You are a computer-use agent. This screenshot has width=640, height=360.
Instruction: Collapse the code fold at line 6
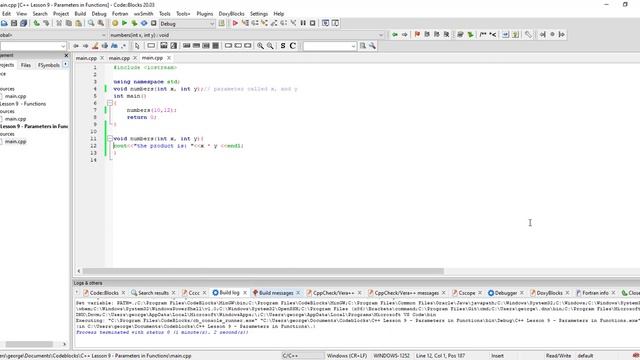110,103
